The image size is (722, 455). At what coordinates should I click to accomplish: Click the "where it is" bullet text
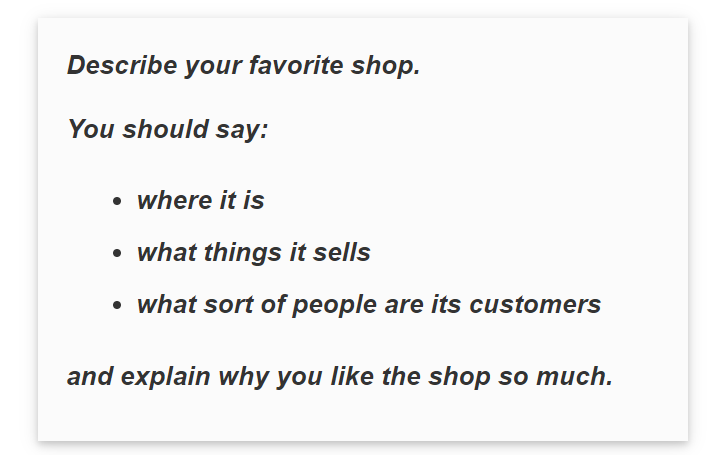tap(200, 200)
